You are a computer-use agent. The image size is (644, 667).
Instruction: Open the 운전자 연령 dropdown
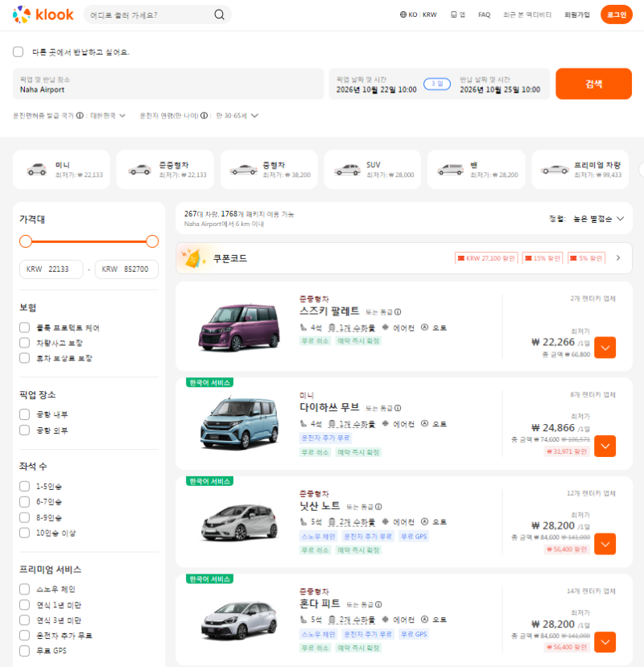[237, 116]
